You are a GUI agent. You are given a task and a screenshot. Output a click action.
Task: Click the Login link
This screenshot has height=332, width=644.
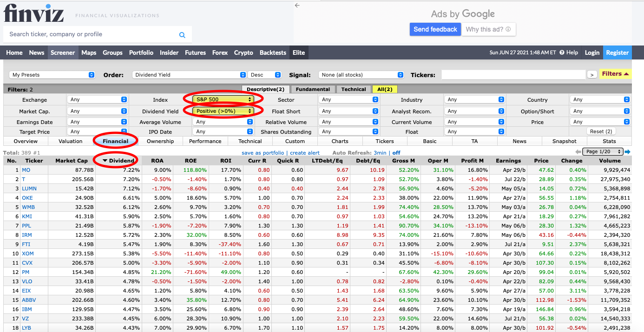coord(592,52)
